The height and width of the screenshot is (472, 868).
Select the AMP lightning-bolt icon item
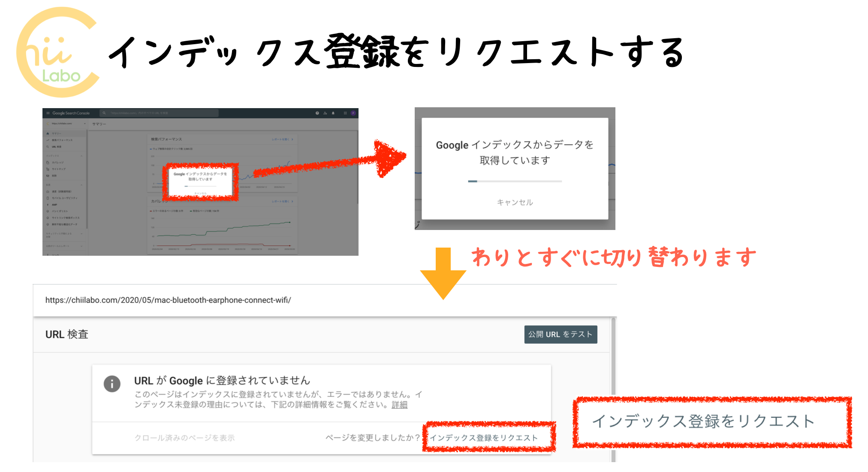tap(48, 205)
